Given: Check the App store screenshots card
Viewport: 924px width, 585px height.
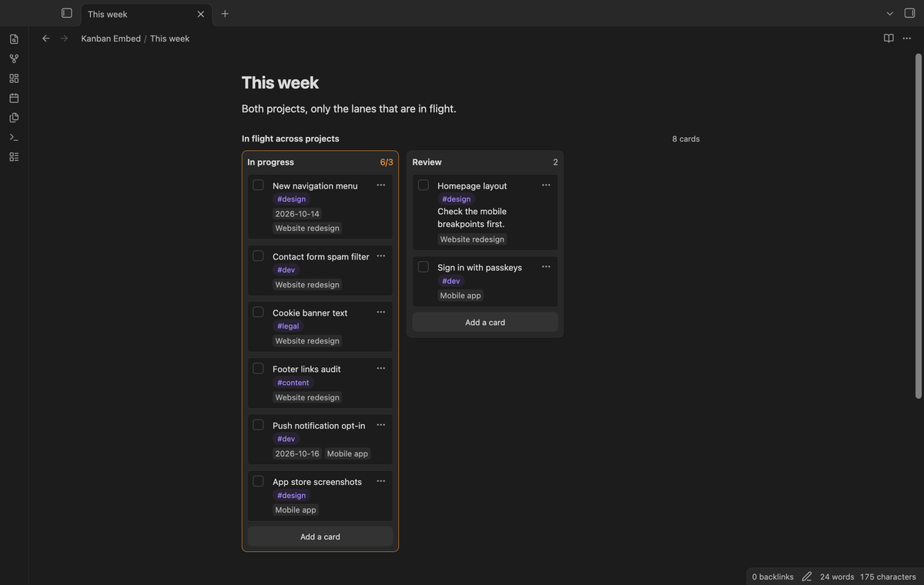Looking at the screenshot, I should coord(258,481).
